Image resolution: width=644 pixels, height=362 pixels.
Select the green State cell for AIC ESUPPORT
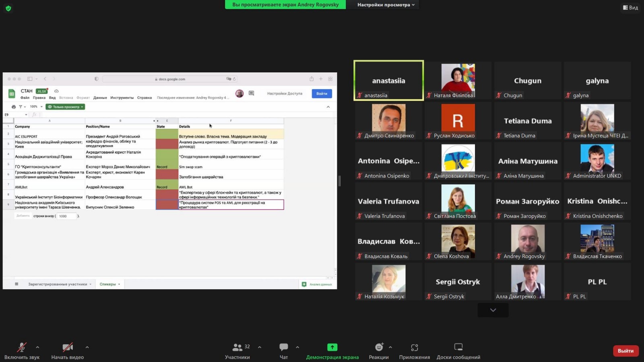(167, 134)
